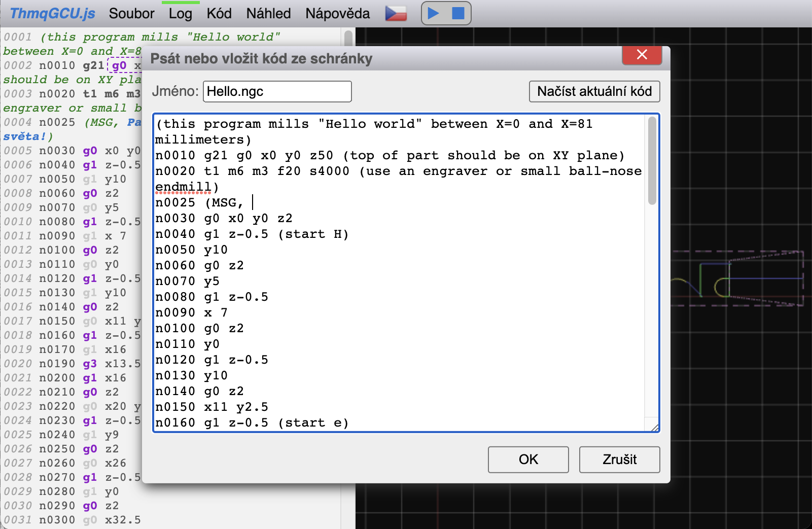This screenshot has width=812, height=529.
Task: Focus the Jméno field containing Hello.ngc
Action: [x=277, y=92]
